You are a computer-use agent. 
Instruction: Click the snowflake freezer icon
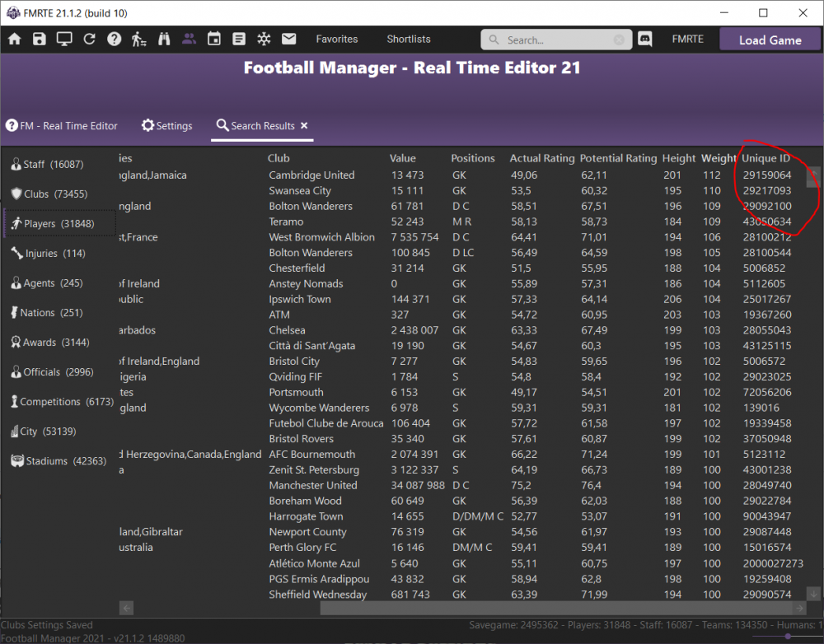[x=264, y=39]
